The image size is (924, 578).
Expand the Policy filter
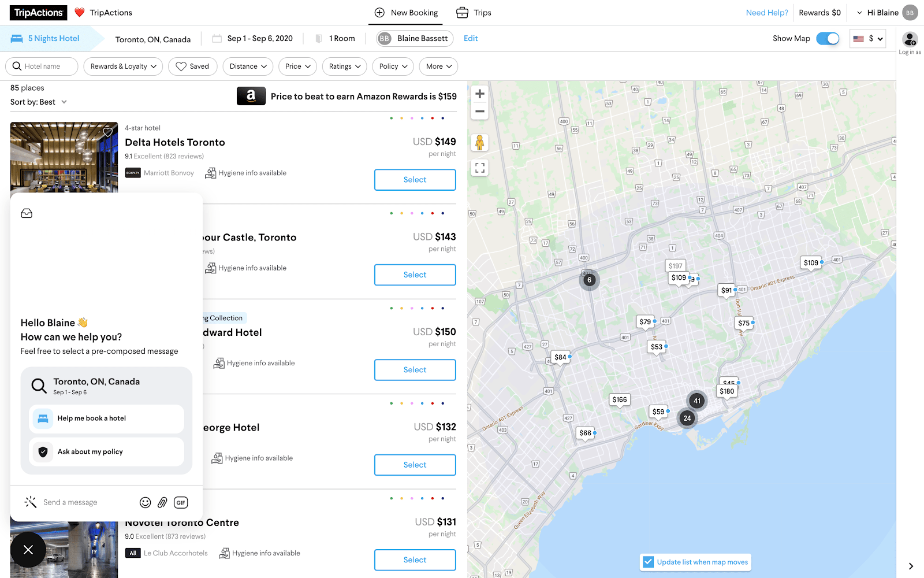tap(393, 66)
